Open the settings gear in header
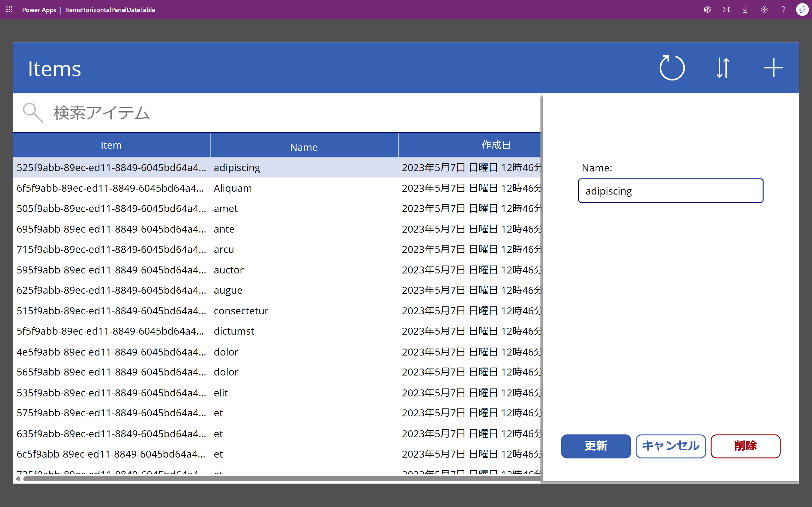 pos(764,10)
